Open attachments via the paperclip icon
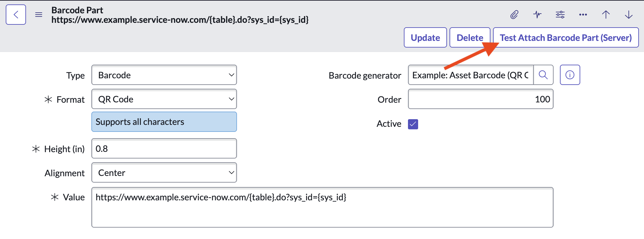The width and height of the screenshot is (644, 239). (x=514, y=15)
